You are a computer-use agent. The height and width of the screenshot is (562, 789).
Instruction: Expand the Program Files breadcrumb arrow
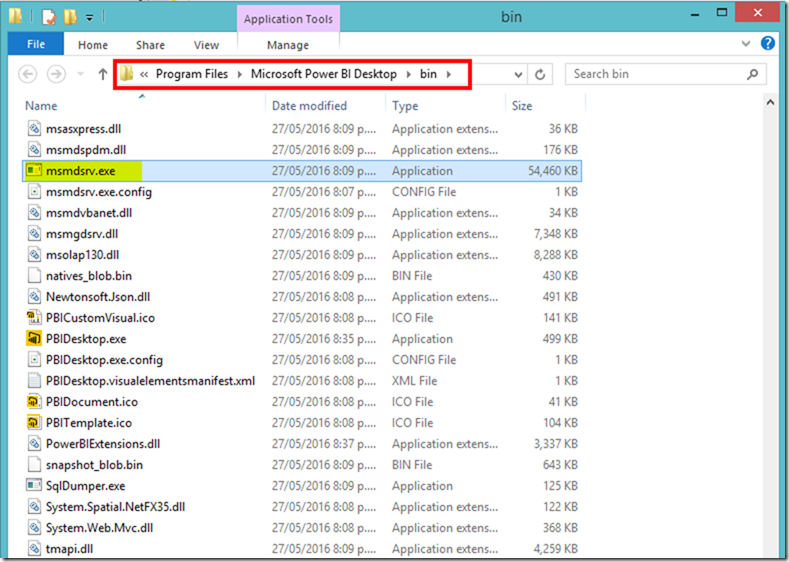[240, 74]
